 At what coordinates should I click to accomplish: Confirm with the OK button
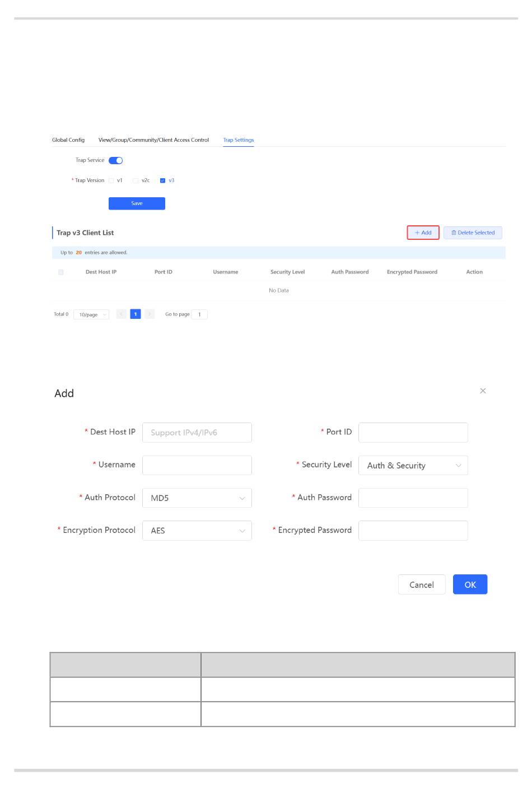(470, 584)
